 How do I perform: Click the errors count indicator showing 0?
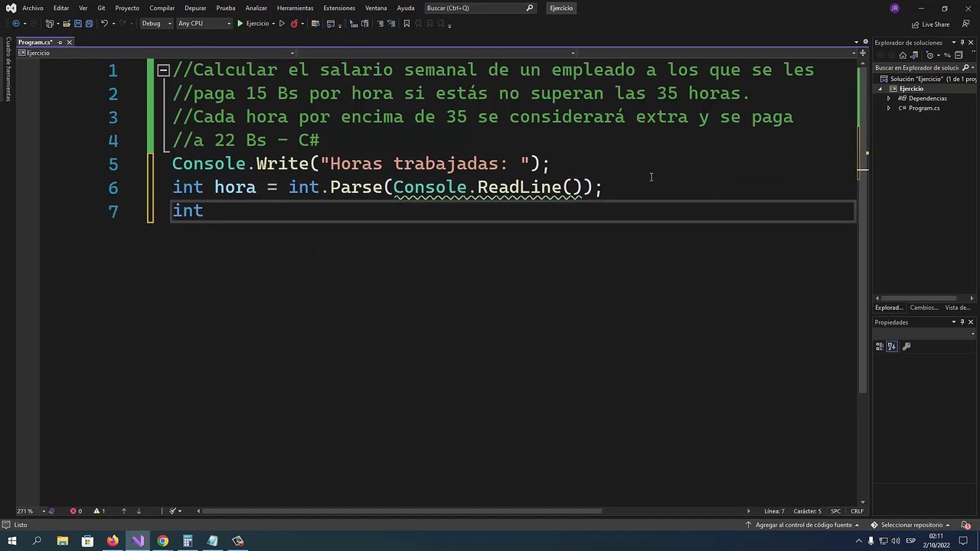point(76,511)
